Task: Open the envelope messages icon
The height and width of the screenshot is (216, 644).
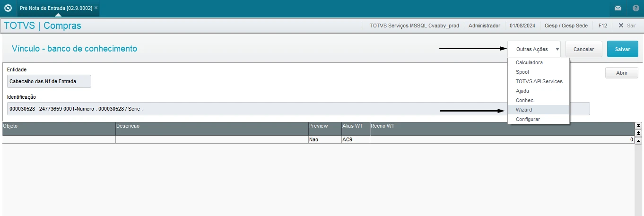Action: pos(618,8)
